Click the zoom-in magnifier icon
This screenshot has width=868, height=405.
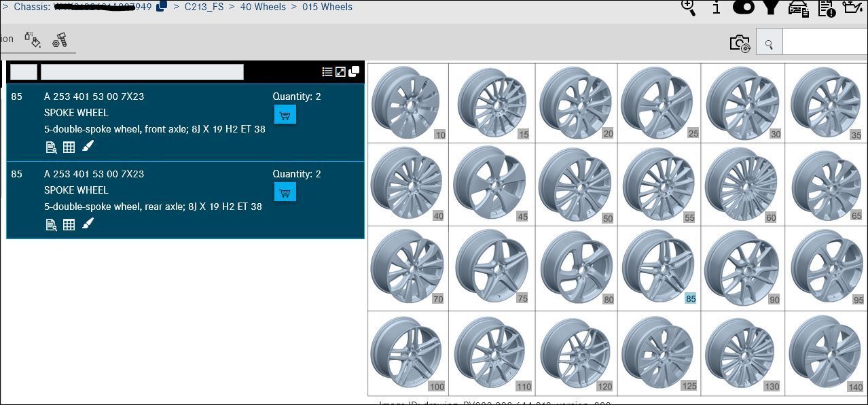[689, 7]
